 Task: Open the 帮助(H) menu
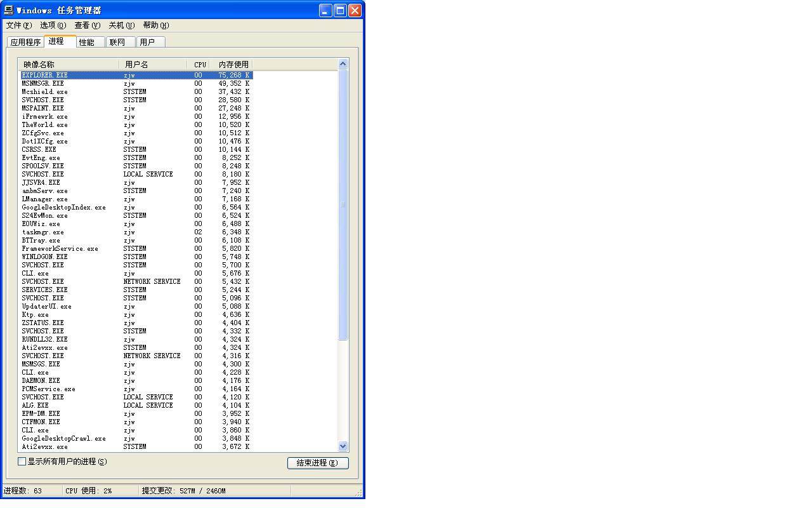[x=155, y=25]
